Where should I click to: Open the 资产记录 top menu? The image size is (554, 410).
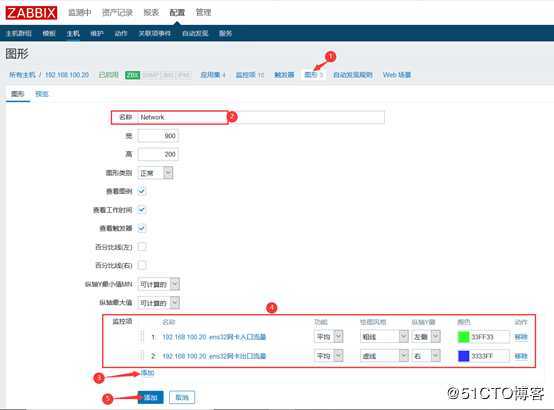coord(117,12)
